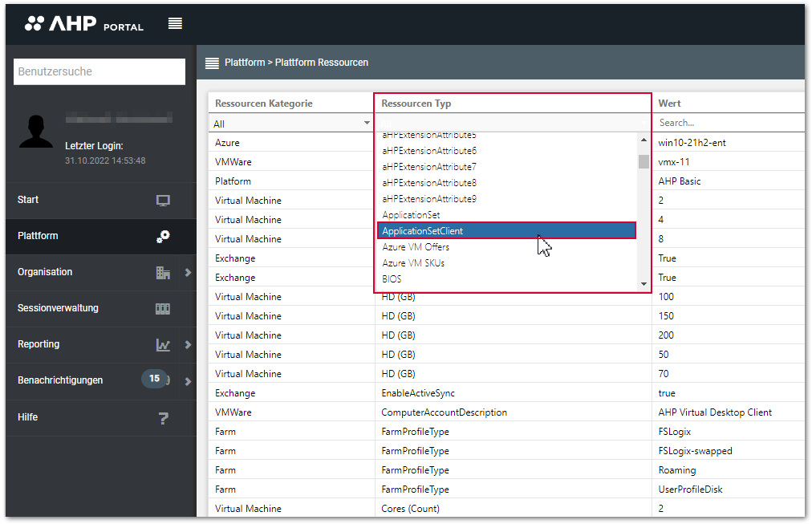Open the Plattform menu item
Screen dimensions: 812x524
click(x=101, y=236)
